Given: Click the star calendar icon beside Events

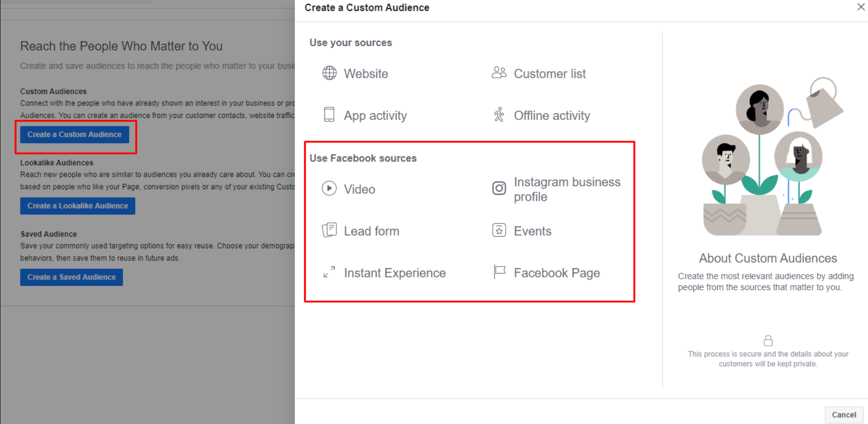Looking at the screenshot, I should (499, 230).
